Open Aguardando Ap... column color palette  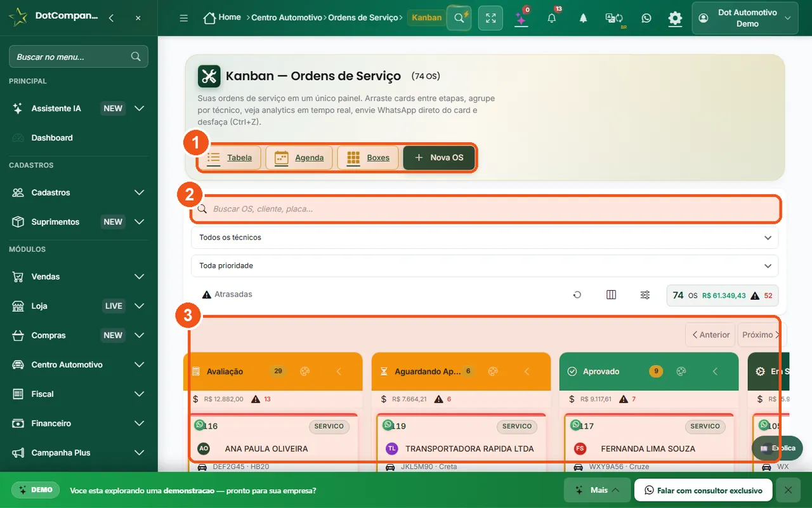(492, 371)
